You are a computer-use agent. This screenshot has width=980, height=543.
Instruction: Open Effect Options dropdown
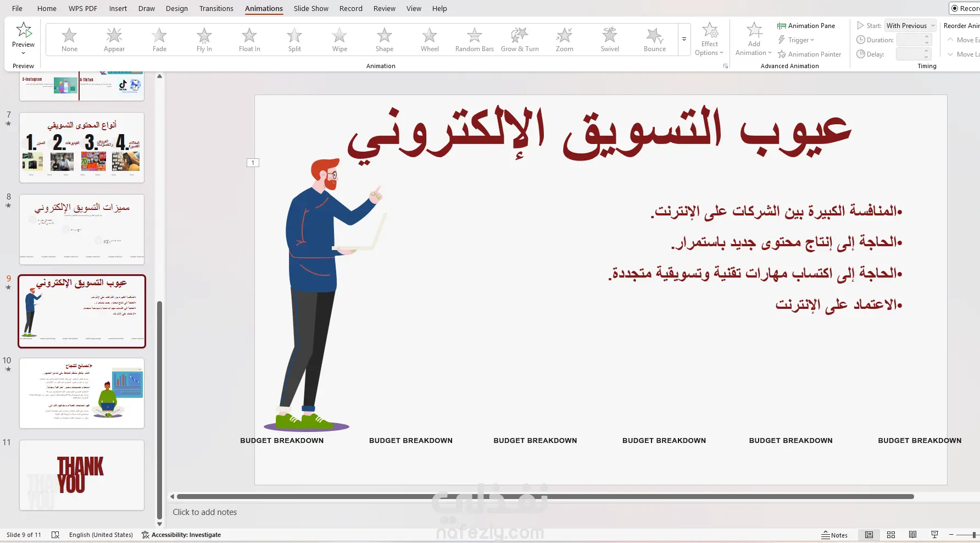709,40
